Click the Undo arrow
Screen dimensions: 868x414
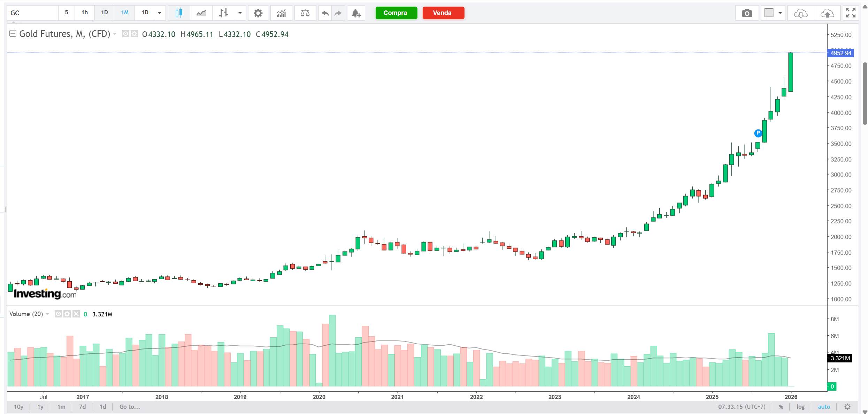[x=325, y=13]
